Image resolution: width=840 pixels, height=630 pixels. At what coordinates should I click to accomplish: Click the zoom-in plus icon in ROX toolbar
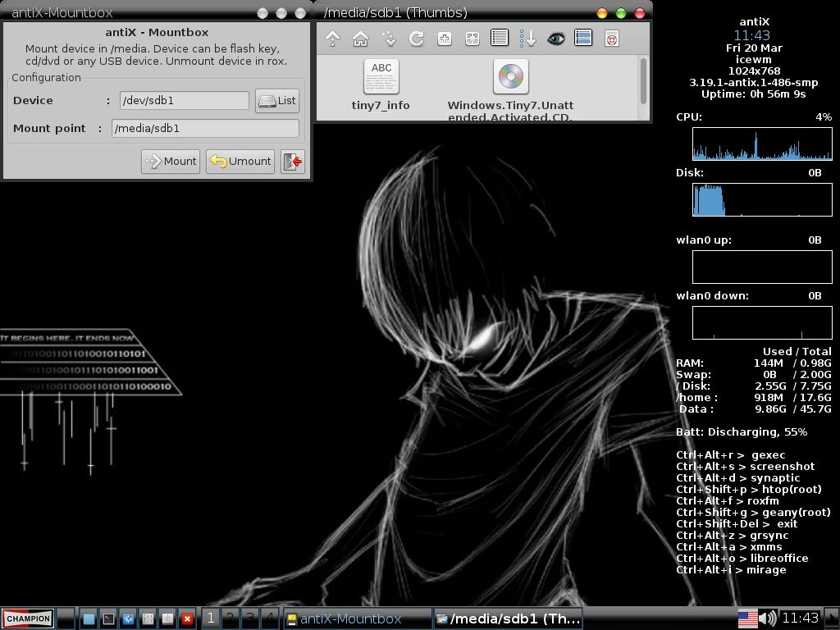pyautogui.click(x=444, y=39)
